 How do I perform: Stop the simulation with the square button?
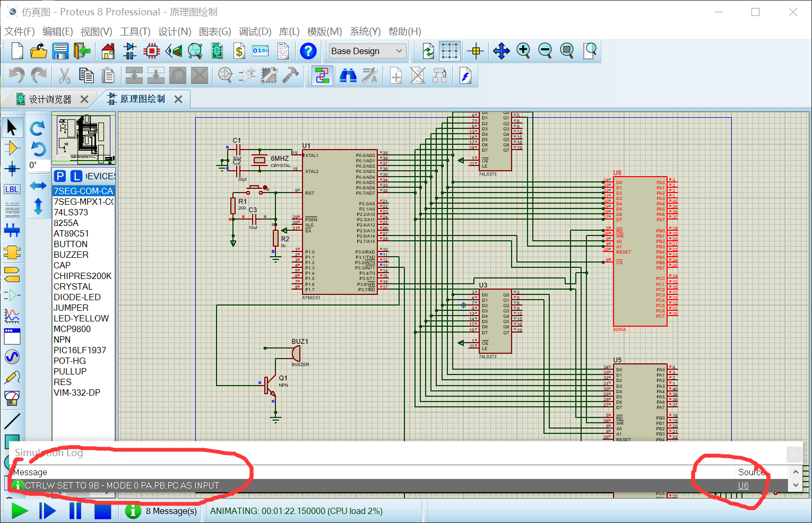tap(103, 511)
